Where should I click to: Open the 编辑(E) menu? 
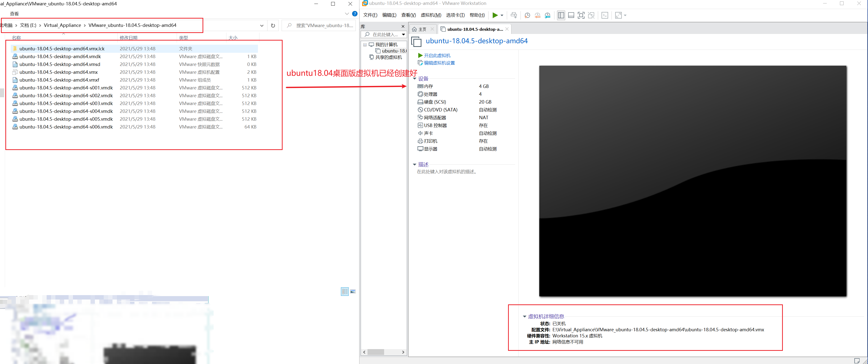click(x=389, y=15)
